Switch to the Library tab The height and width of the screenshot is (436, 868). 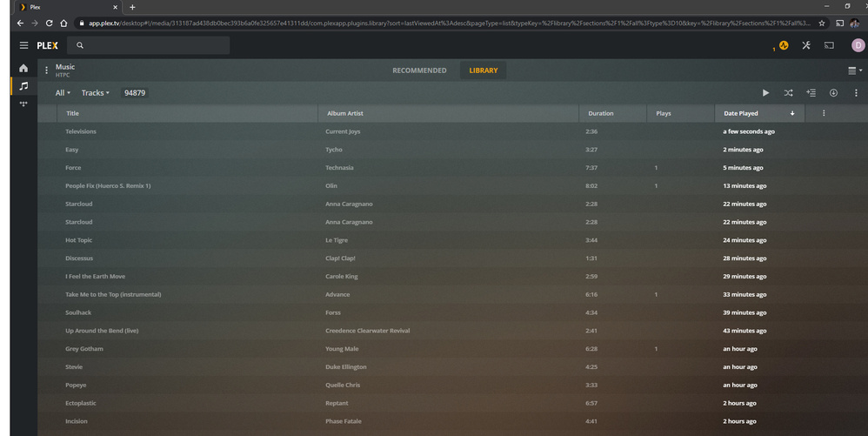484,70
